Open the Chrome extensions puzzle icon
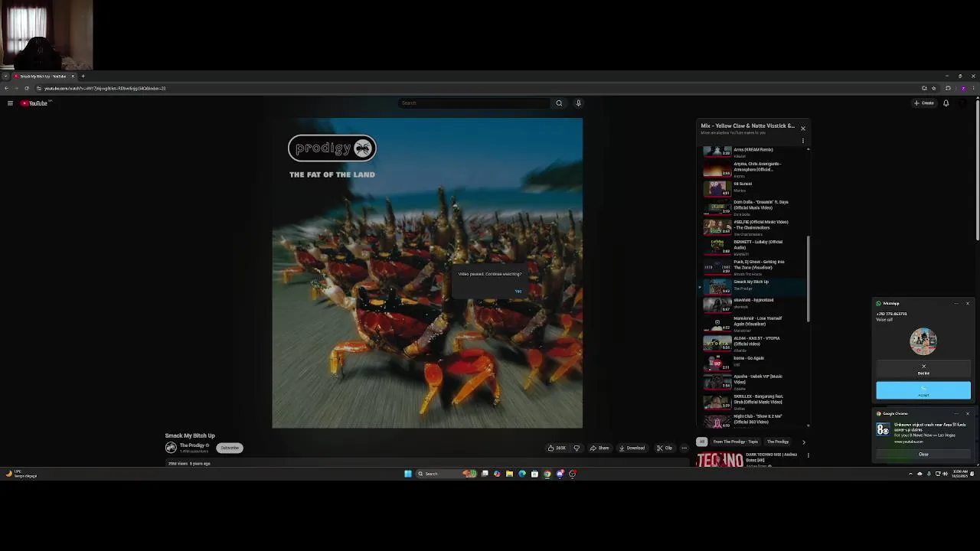The height and width of the screenshot is (551, 980). tap(948, 88)
